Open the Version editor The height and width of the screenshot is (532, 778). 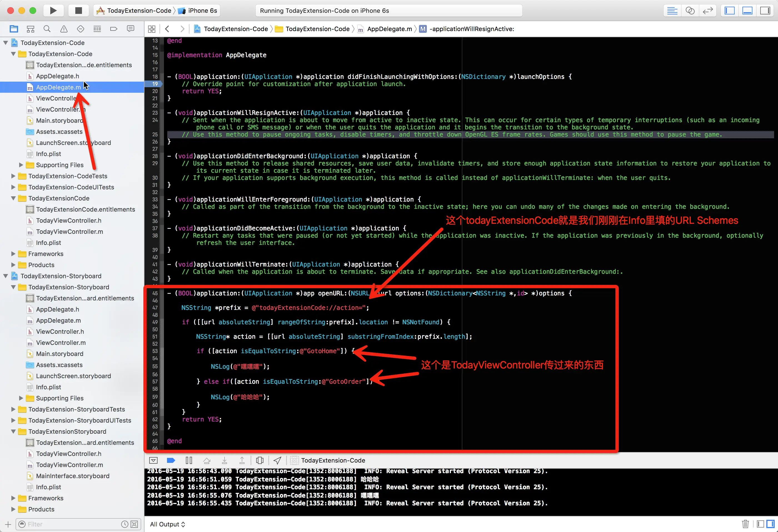(708, 10)
